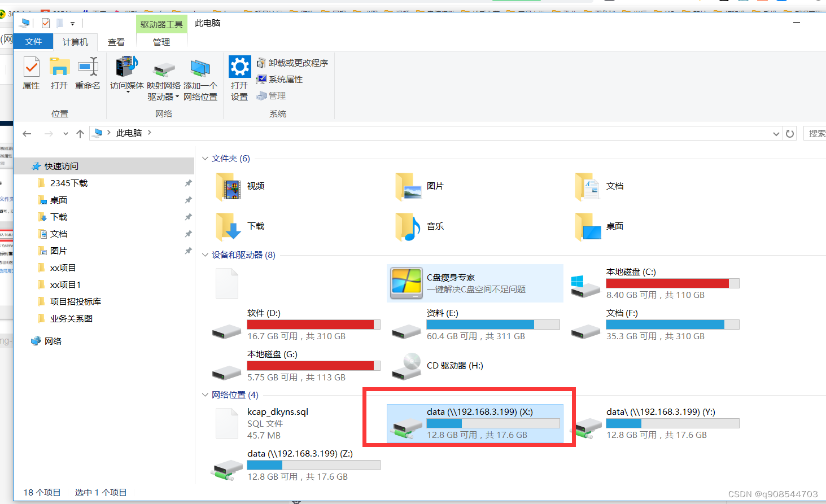Select the 文档 (F:) drive
This screenshot has width=826, height=504.
655,325
